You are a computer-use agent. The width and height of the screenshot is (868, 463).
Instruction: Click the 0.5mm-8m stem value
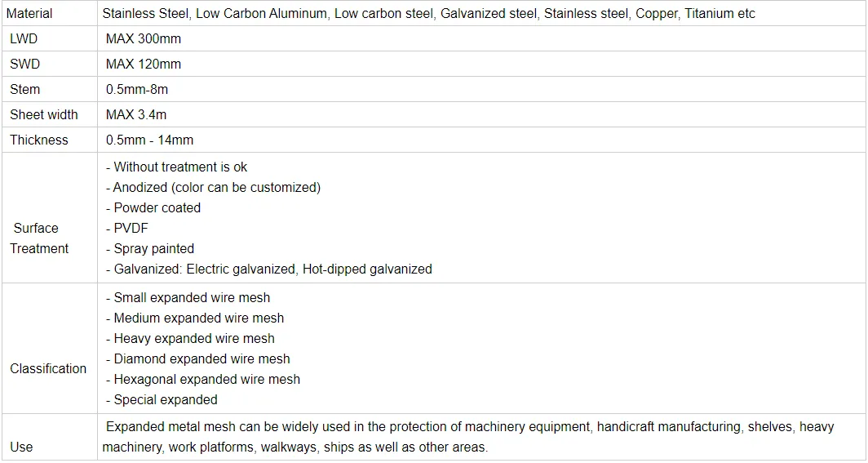136,89
